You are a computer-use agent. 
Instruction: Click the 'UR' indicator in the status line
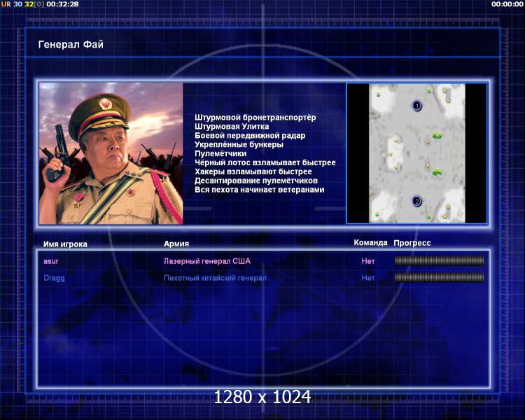[x=6, y=4]
